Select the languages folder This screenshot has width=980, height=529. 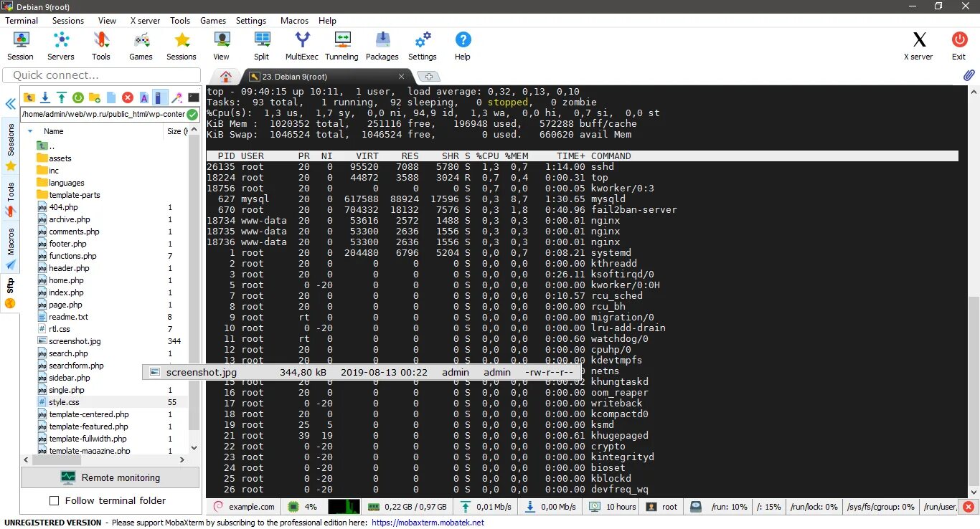[66, 183]
